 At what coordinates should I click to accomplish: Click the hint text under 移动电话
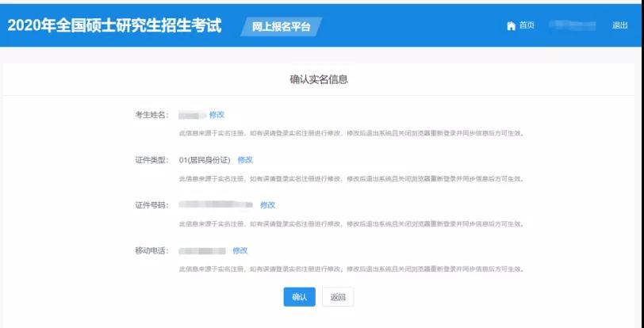tap(352, 269)
